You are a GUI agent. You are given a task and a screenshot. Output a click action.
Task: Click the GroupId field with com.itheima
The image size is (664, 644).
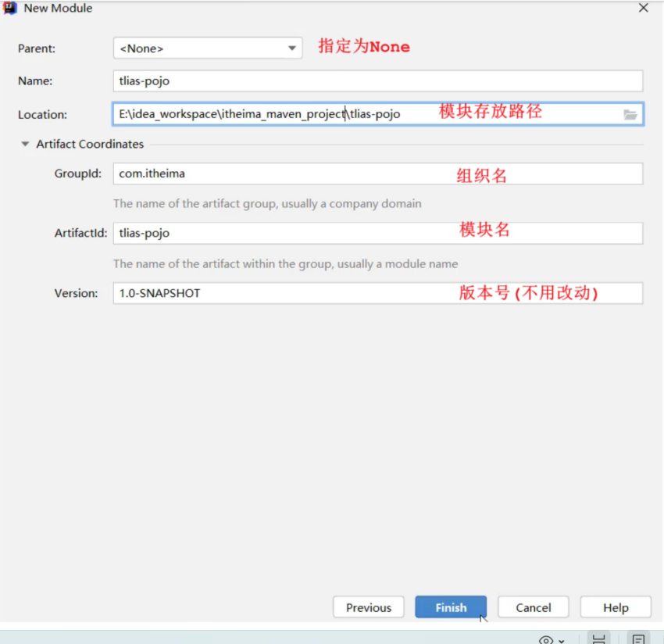pyautogui.click(x=377, y=174)
